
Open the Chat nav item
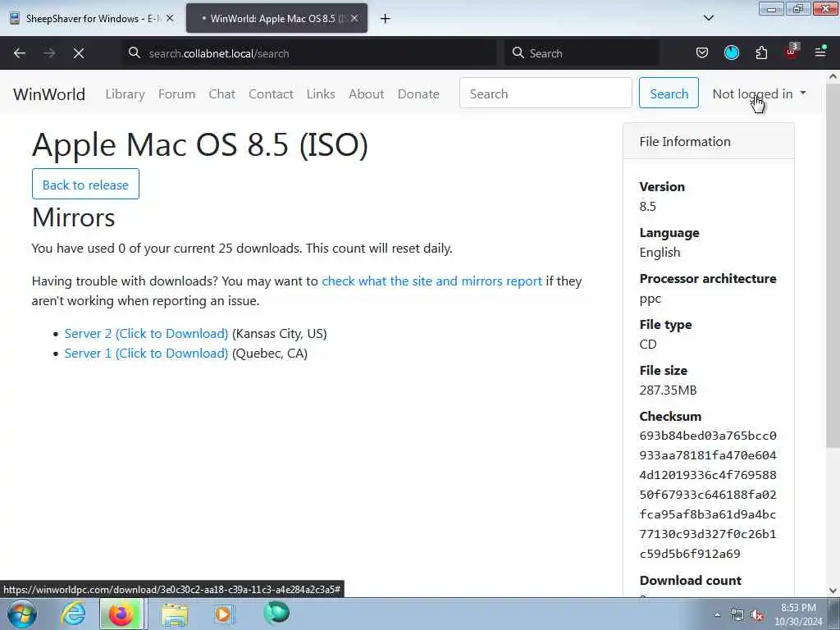(221, 94)
